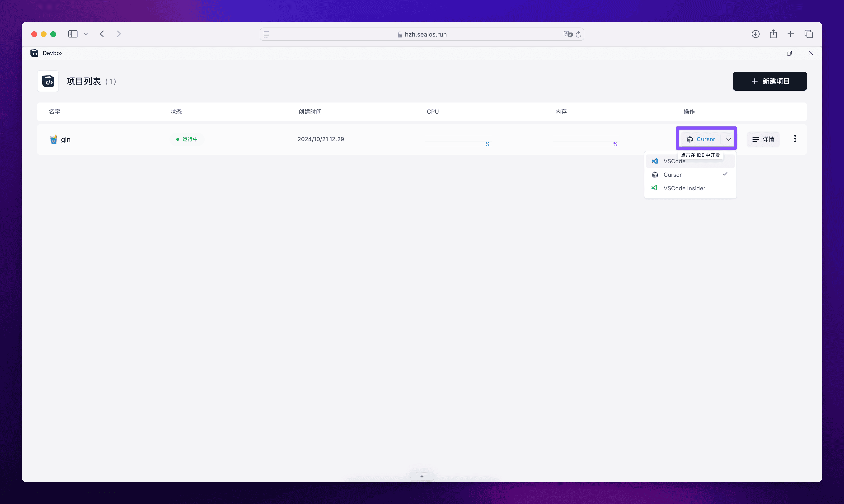
Task: Click the Devbox logo icon beside 项目列表
Action: tap(48, 81)
